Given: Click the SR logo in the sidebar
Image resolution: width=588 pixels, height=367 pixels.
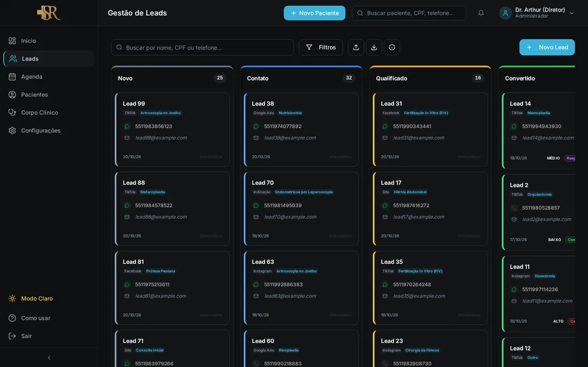Looking at the screenshot, I should pyautogui.click(x=49, y=13).
